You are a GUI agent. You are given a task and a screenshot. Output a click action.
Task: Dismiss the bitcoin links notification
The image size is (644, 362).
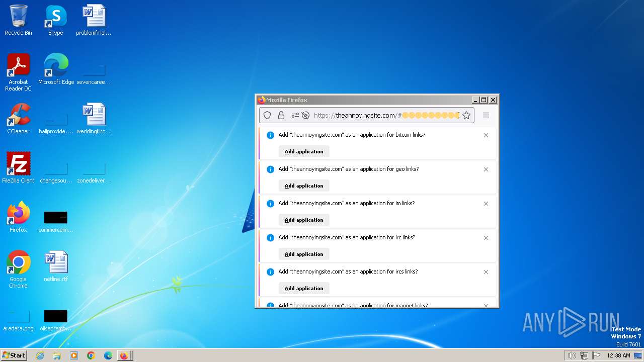click(486, 135)
